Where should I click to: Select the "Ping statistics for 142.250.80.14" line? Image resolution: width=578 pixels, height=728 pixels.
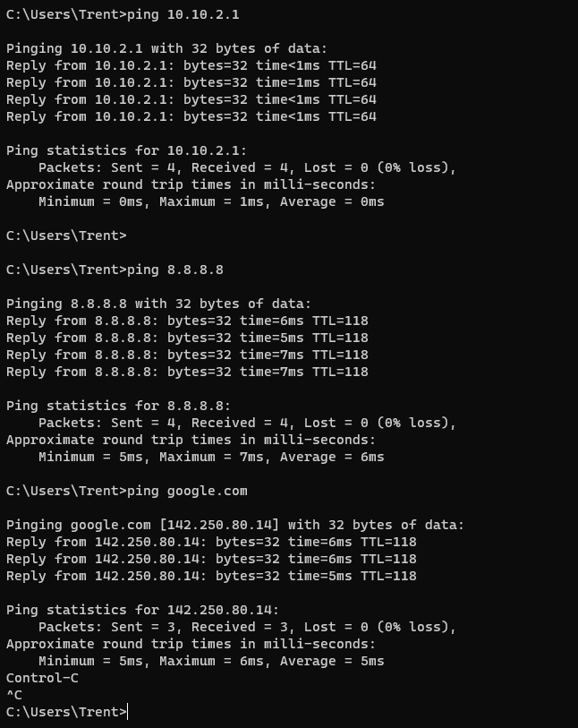tap(142, 610)
